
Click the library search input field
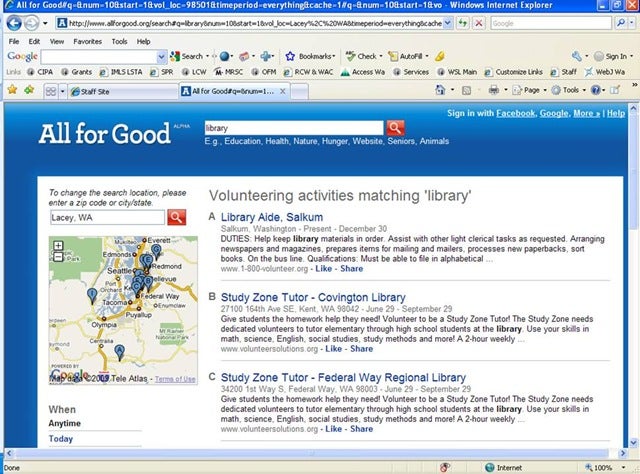pos(294,128)
